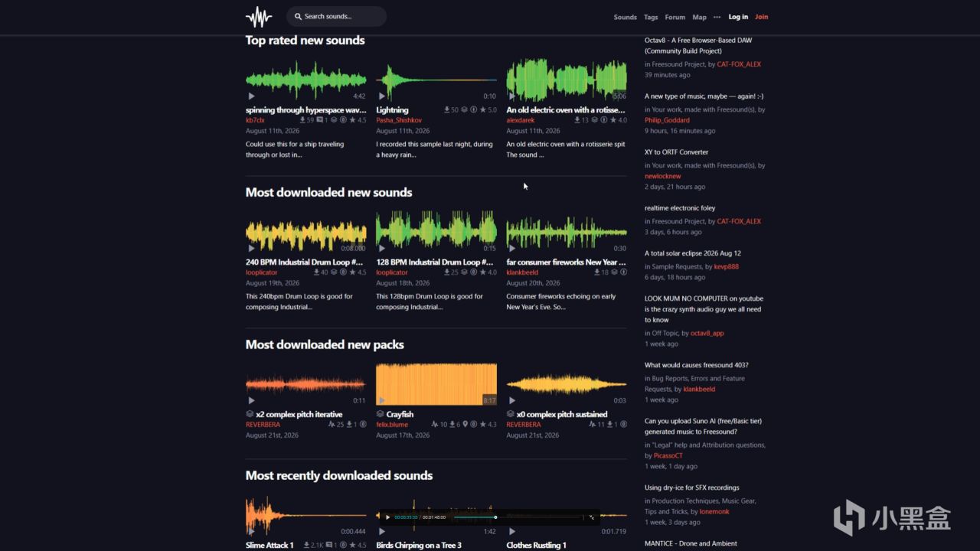Open the Birds Chirping on a Tree 3 title
The width and height of the screenshot is (980, 551).
pyautogui.click(x=419, y=546)
